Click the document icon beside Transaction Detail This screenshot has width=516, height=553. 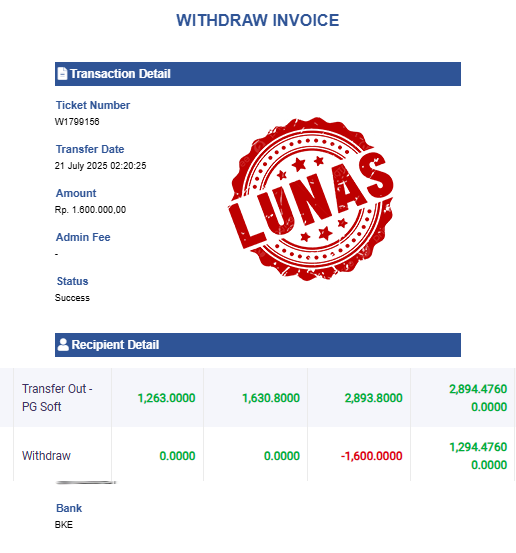pos(62,73)
